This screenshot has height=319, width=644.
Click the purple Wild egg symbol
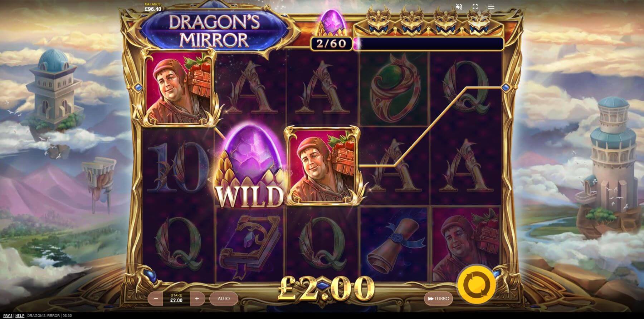[250, 167]
